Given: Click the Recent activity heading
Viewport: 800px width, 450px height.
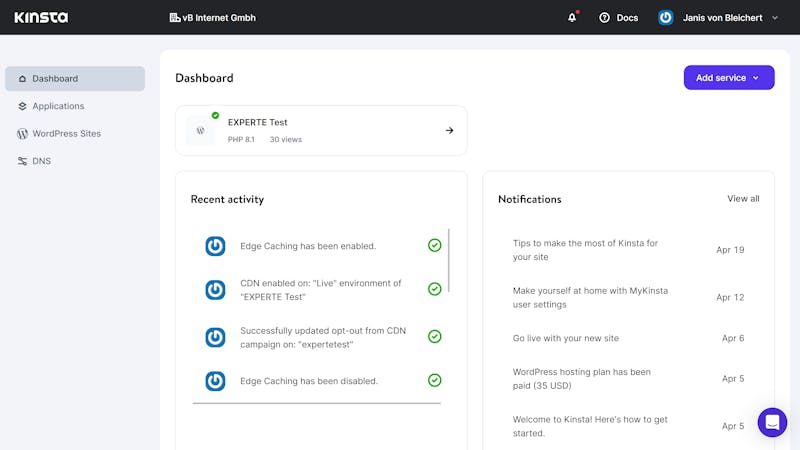Looking at the screenshot, I should pyautogui.click(x=228, y=199).
